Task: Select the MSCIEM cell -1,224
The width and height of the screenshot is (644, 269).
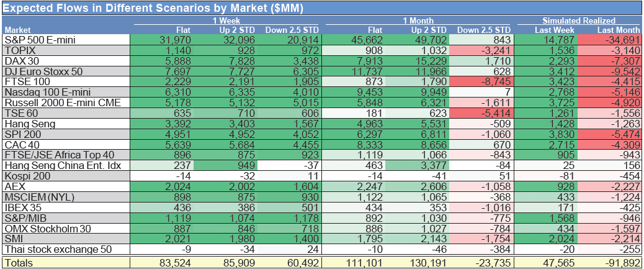Action: (x=609, y=196)
